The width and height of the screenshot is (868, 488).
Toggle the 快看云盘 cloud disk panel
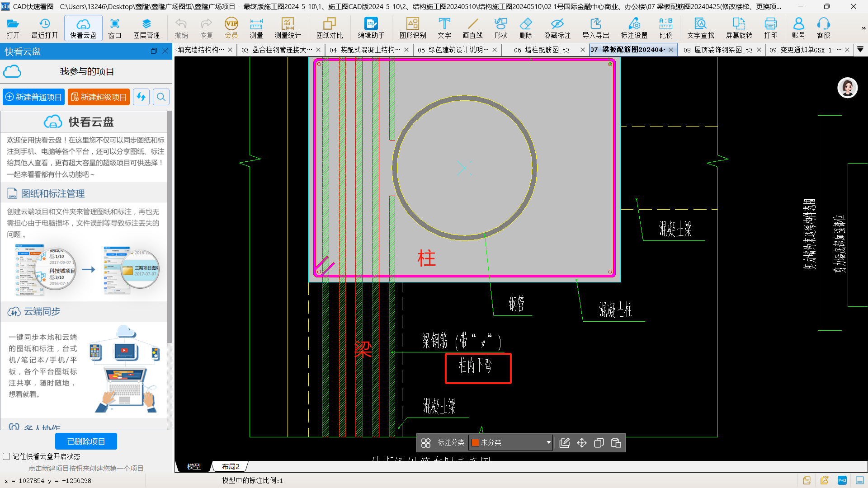(x=83, y=28)
